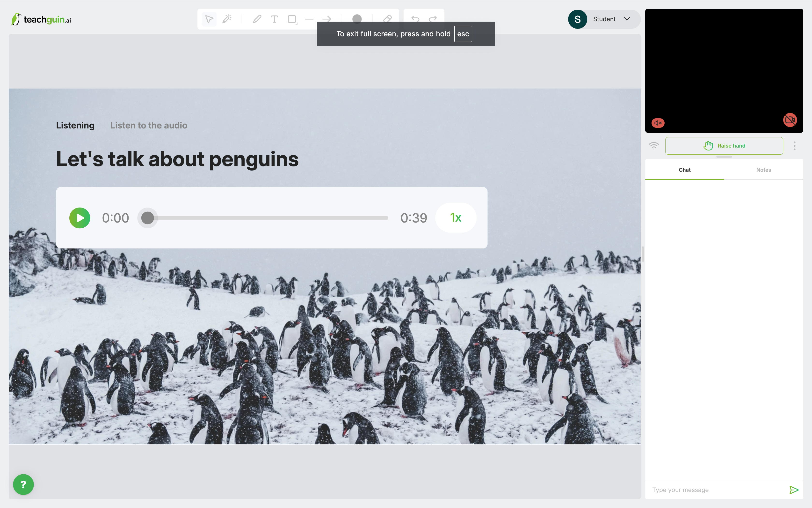Select the arrow drawing tool

(x=327, y=19)
